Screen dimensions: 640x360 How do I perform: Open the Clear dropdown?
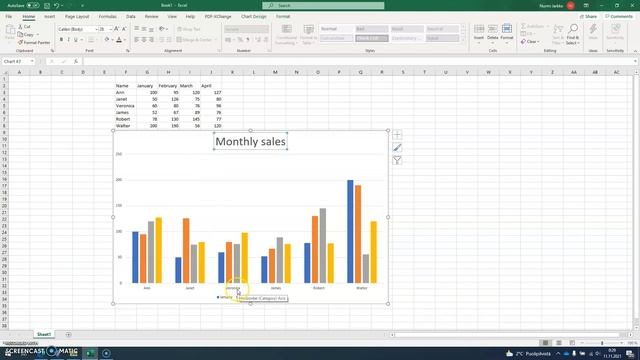530,42
